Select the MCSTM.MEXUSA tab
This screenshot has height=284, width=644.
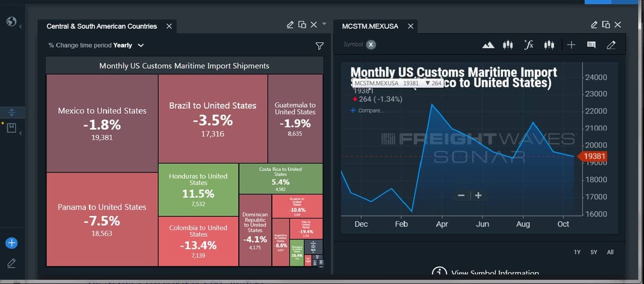coord(370,26)
